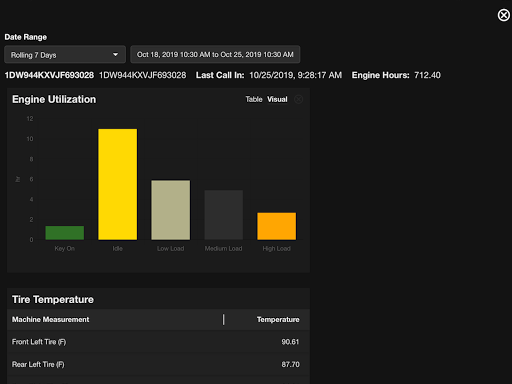Select the beige Low Load bar

pos(171,210)
